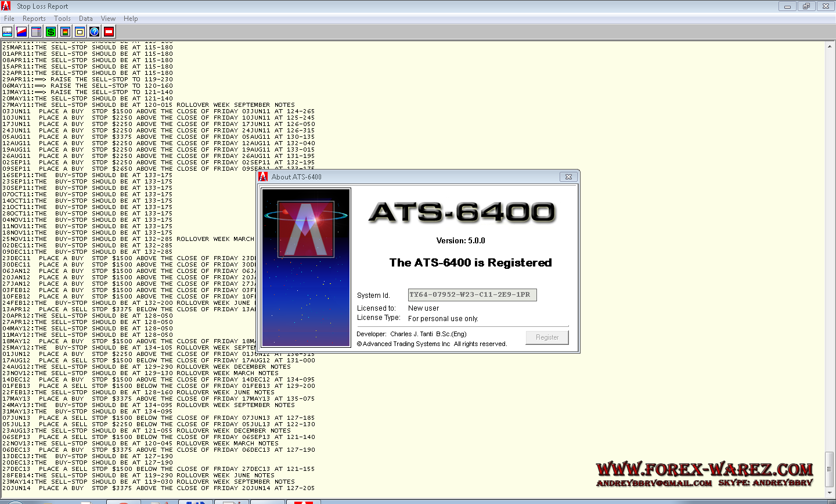Click the red stop bar toolbar icon
The width and height of the screenshot is (836, 504).
pyautogui.click(x=109, y=32)
